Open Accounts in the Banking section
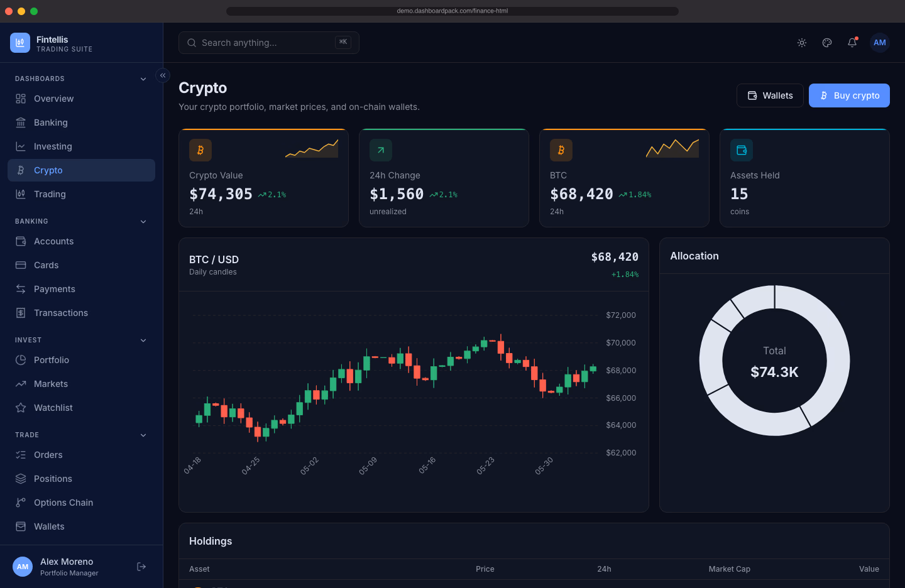The width and height of the screenshot is (905, 588). pos(81,241)
